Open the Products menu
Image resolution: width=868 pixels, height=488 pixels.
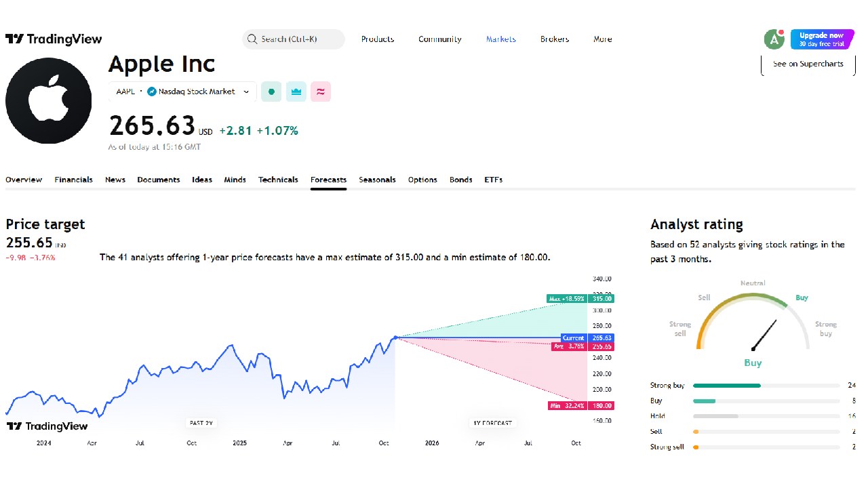click(378, 39)
